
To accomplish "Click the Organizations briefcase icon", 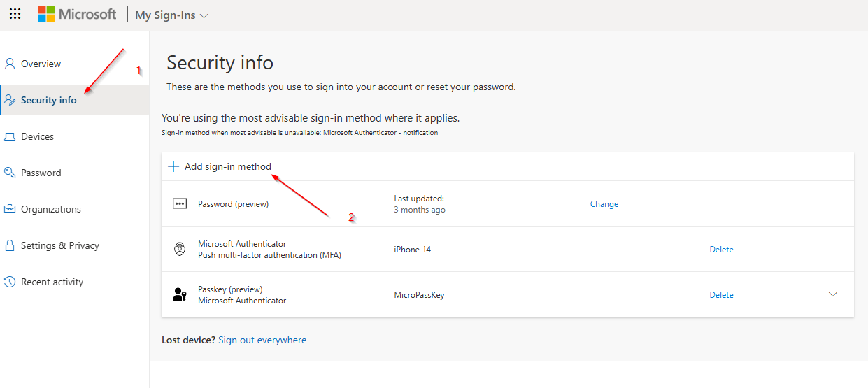I will click(10, 209).
